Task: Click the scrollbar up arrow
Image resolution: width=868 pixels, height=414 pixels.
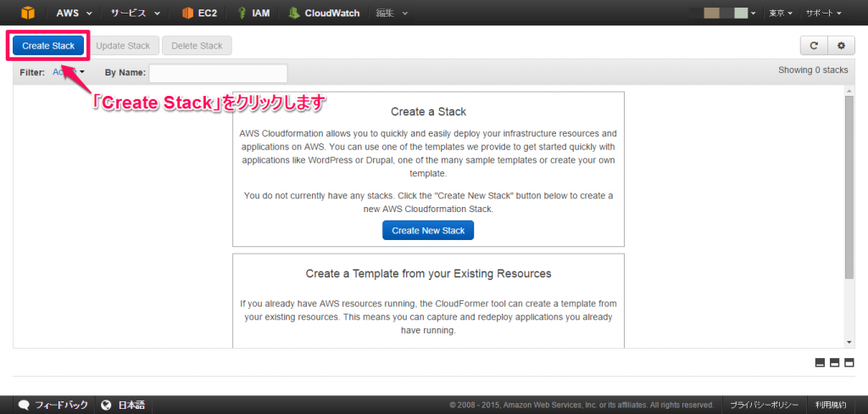Action: click(849, 90)
